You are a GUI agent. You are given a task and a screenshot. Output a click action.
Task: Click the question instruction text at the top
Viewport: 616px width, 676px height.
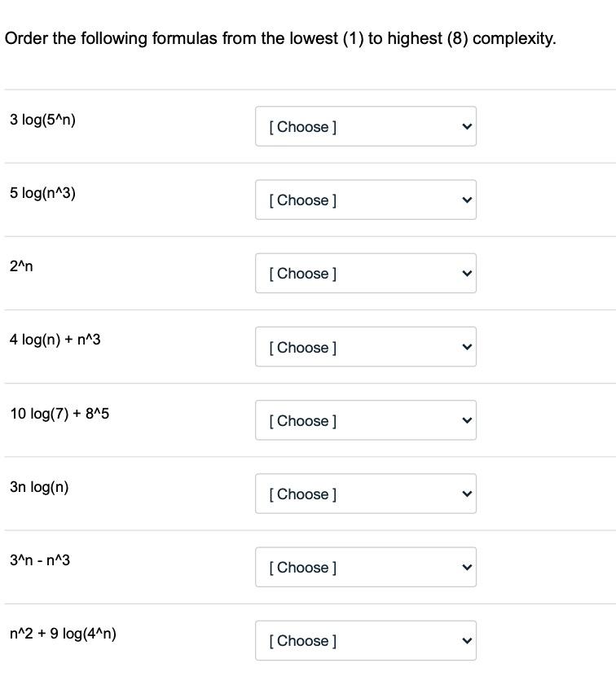coord(280,37)
